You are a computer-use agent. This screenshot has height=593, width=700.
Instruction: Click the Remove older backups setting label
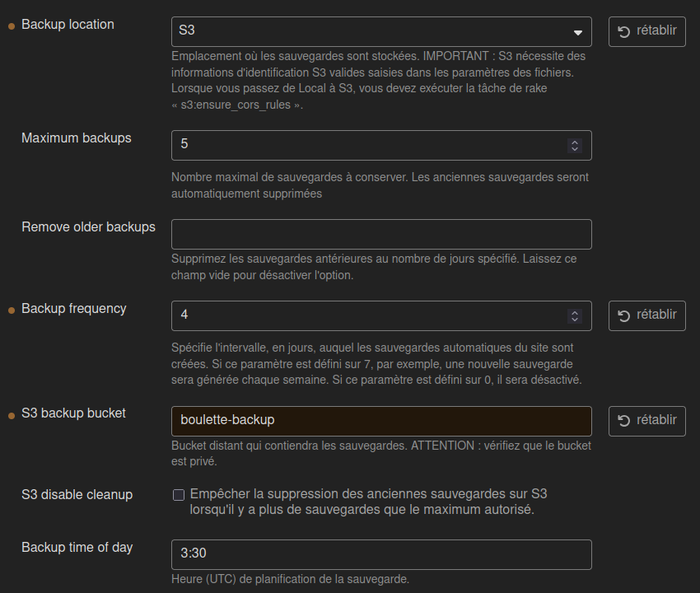[x=88, y=227]
